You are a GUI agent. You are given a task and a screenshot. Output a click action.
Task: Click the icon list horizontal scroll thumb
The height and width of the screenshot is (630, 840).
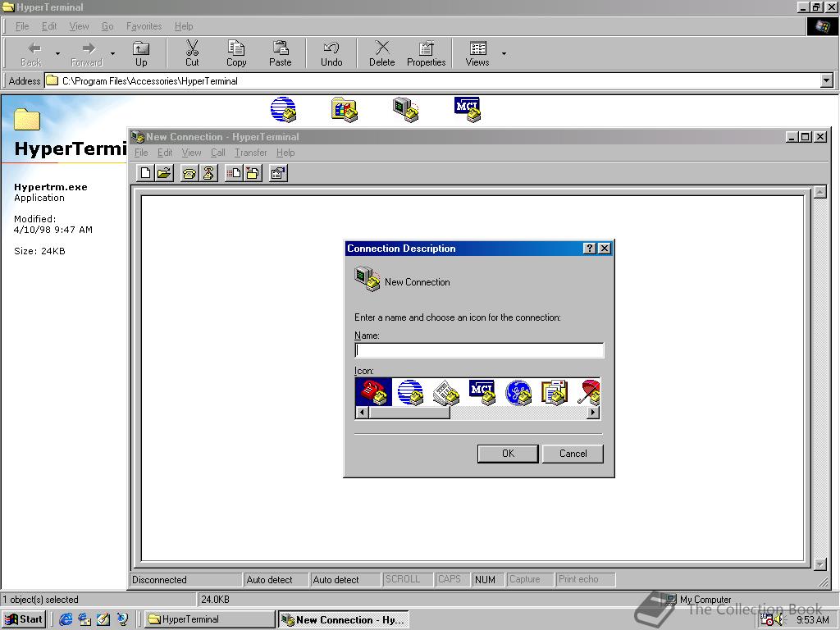pos(409,413)
